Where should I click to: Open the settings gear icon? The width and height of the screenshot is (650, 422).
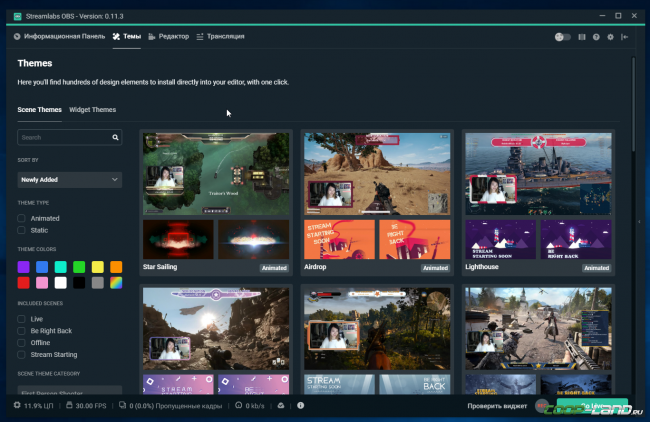[610, 37]
